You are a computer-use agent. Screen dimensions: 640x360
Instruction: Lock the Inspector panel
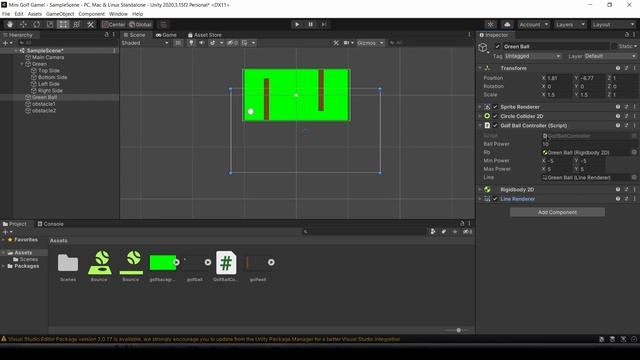(627, 35)
